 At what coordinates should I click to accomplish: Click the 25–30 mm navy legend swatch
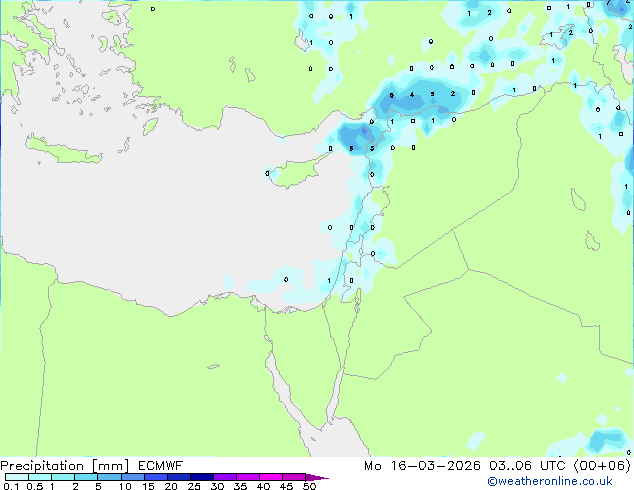pos(202,477)
